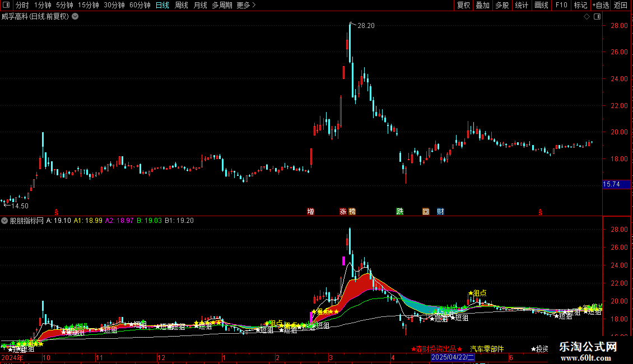633x364 pixels.
Task: Expand the 威孚高科 chart title dropdown
Action: [x=75, y=17]
